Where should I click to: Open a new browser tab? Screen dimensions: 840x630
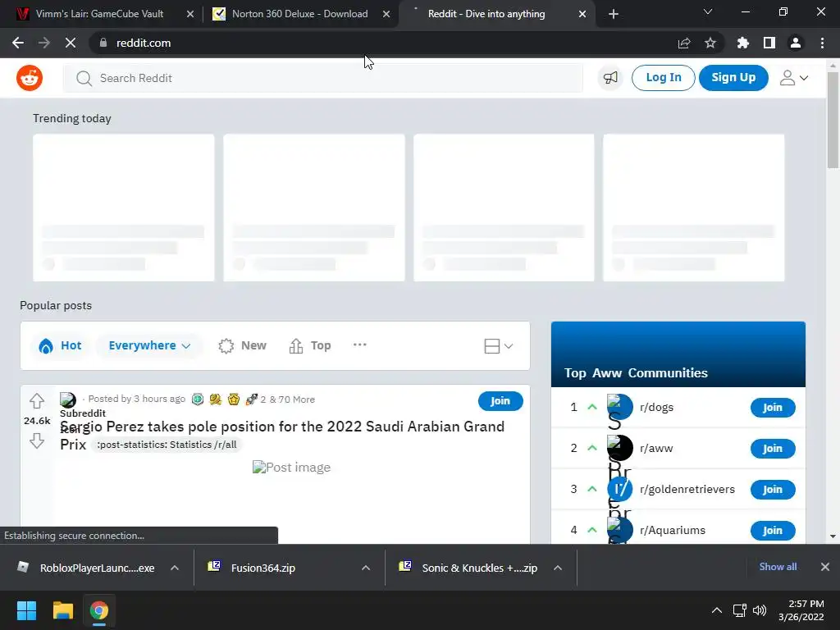pyautogui.click(x=614, y=15)
